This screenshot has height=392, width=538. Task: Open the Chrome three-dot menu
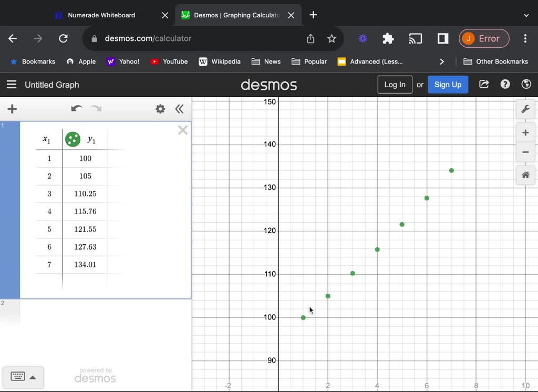pos(525,38)
